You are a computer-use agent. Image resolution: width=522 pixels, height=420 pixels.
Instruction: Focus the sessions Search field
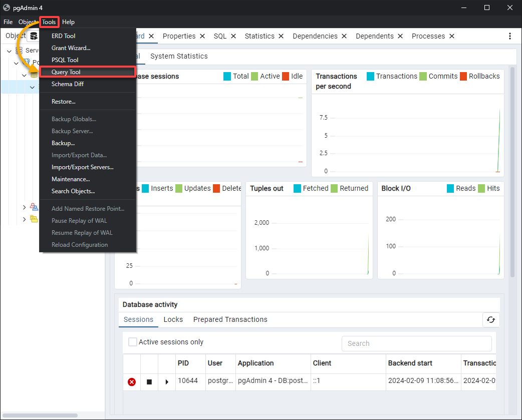pyautogui.click(x=416, y=343)
